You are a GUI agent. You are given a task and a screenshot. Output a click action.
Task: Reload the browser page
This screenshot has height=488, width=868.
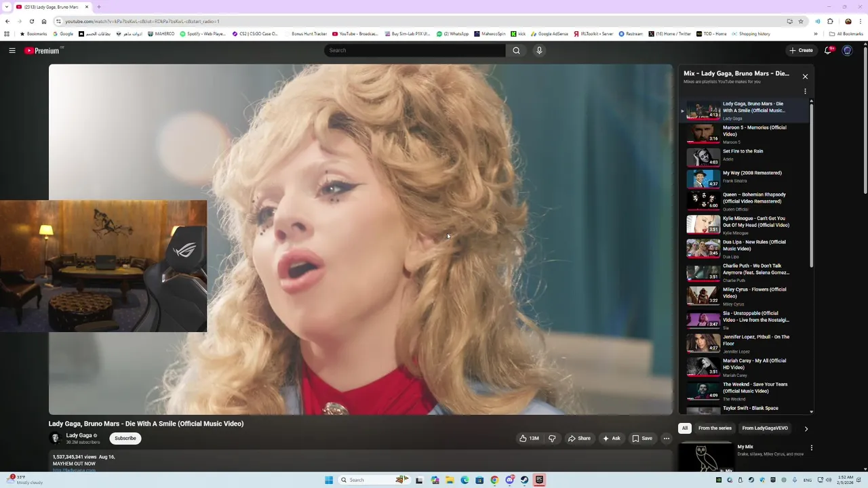31,21
